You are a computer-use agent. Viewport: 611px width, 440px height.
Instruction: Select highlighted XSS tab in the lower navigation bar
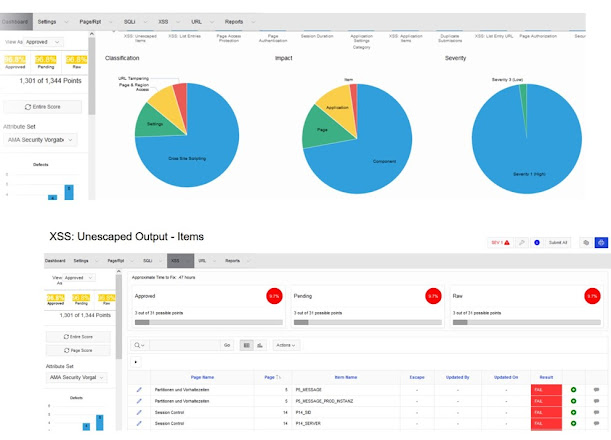(x=180, y=261)
